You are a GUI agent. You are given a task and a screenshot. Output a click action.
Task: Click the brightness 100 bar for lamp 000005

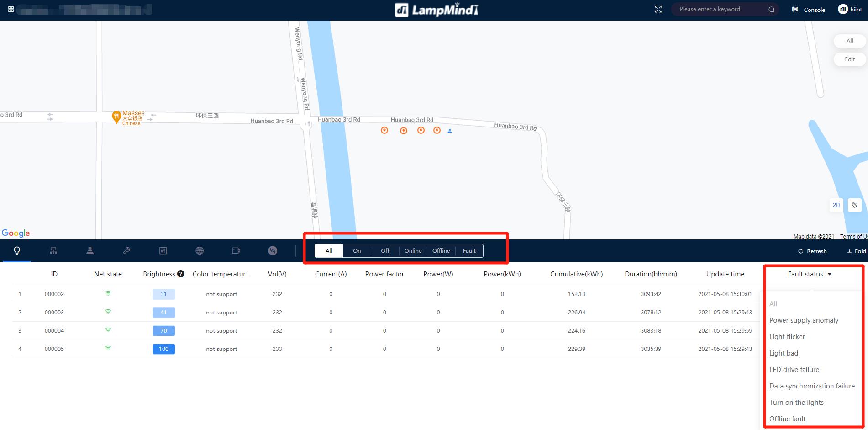[x=163, y=349]
